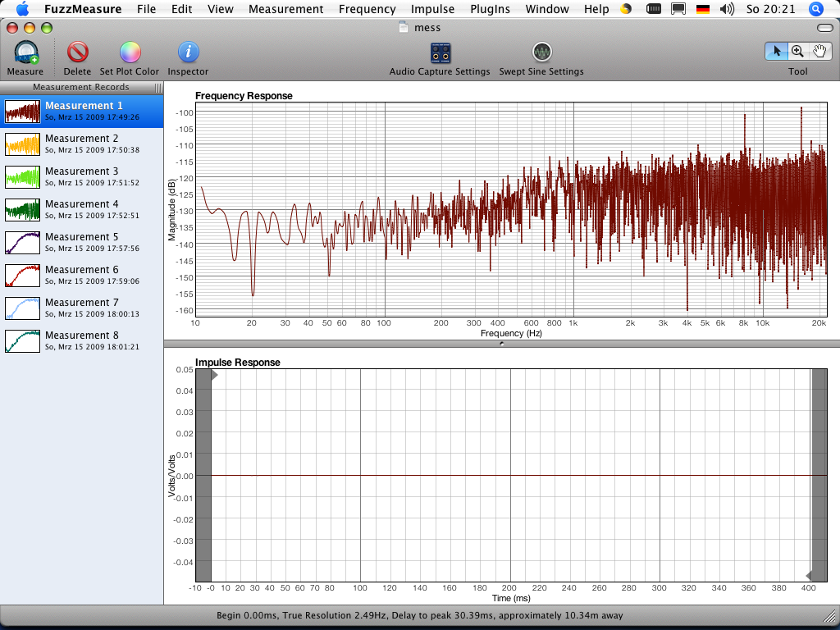
Task: Select Measurement 6 thumbnail
Action: [x=22, y=276]
